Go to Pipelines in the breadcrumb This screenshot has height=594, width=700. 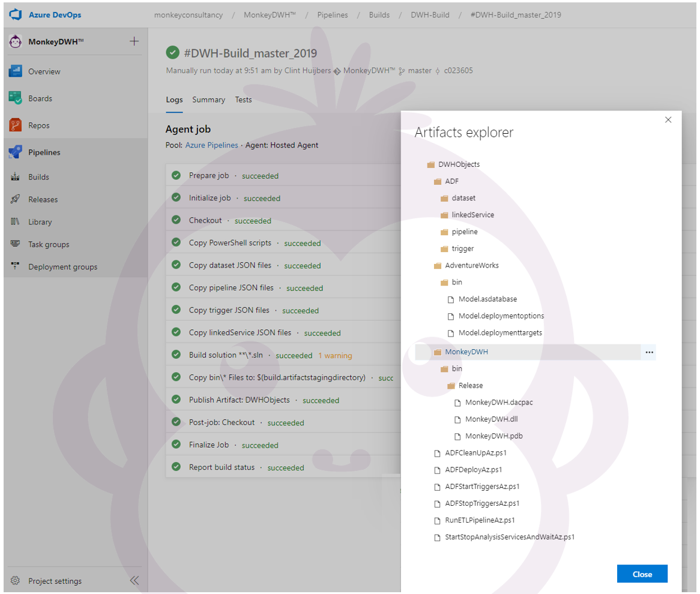coord(333,15)
